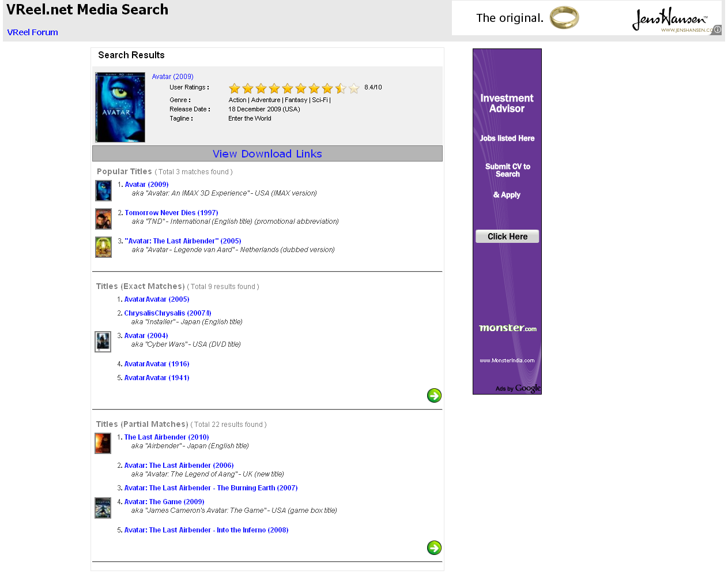Open Avatar: The Last Airbender (2006)
The image size is (728, 574).
(x=179, y=466)
